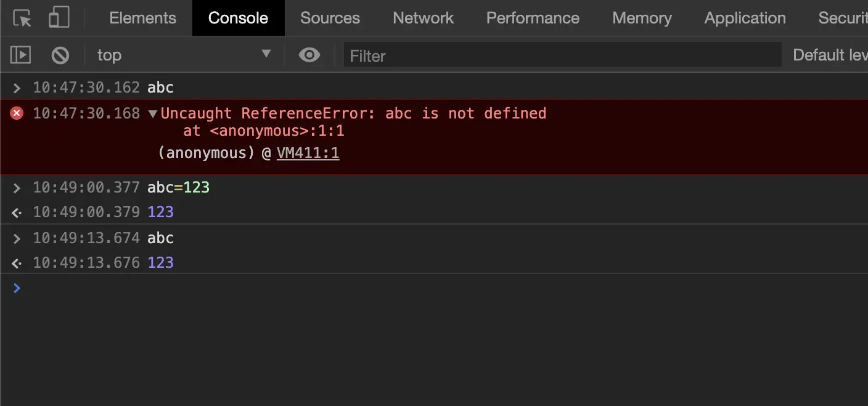
Task: Click the blue console prompt line
Action: (432, 288)
